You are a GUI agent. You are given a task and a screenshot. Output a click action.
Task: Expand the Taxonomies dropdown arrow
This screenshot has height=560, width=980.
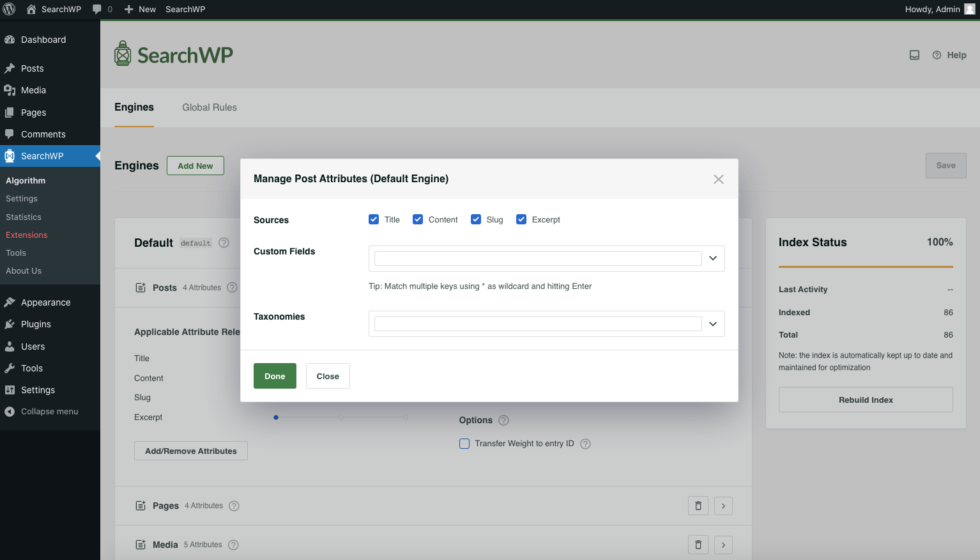click(x=713, y=324)
